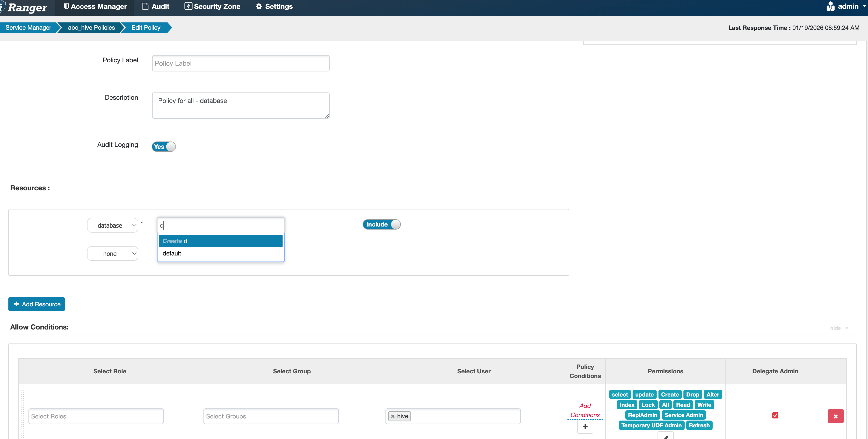Click the Audit document icon

coord(145,6)
